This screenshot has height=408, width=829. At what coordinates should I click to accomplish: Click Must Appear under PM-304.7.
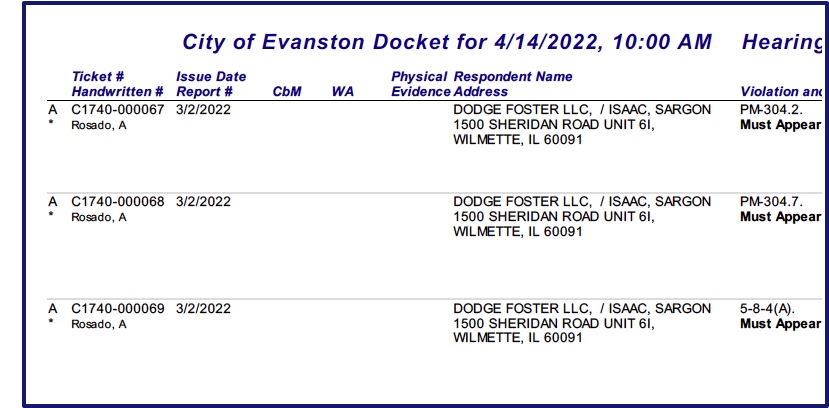[780, 217]
